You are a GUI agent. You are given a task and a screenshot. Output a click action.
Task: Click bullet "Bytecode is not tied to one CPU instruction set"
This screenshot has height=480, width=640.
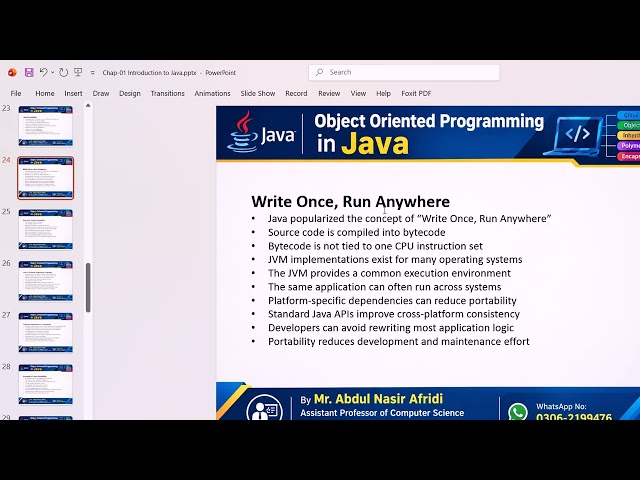click(x=375, y=246)
